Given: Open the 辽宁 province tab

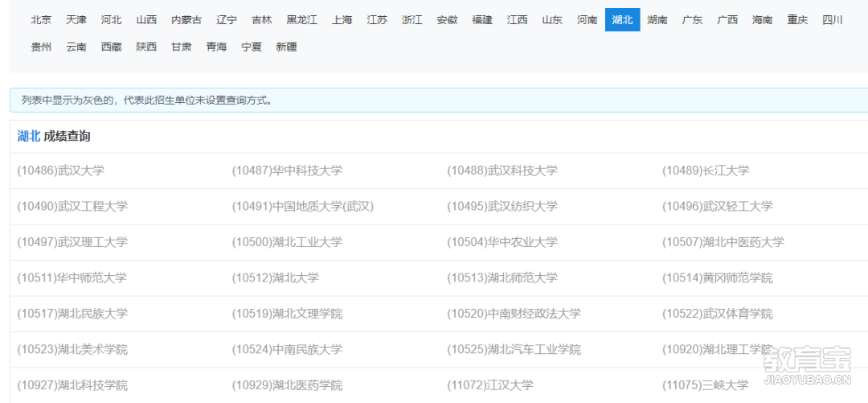Looking at the screenshot, I should pos(227,20).
